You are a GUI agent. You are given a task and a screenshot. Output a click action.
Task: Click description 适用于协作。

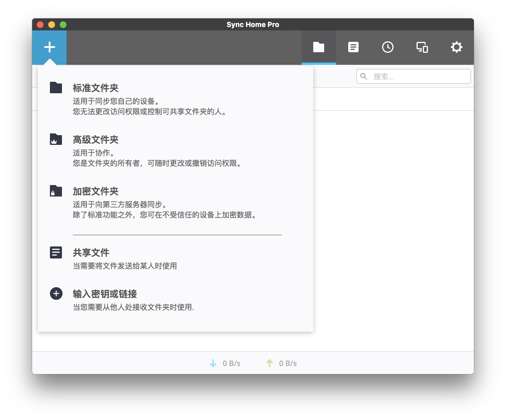(94, 153)
